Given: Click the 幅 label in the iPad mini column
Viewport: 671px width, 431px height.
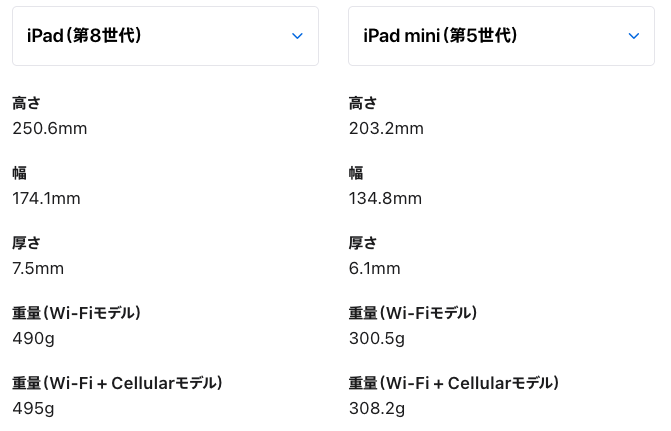Looking at the screenshot, I should [x=355, y=172].
